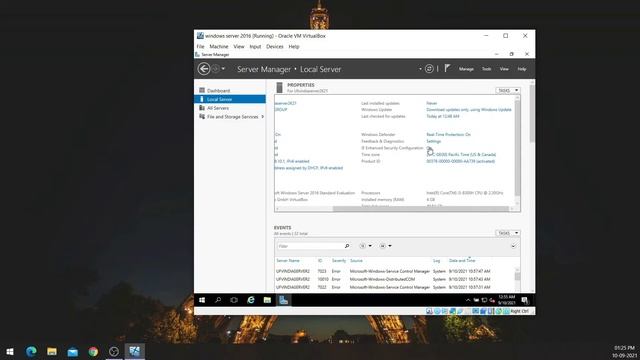The width and height of the screenshot is (640, 360).
Task: Click the All Servers icon in the sidebar
Action: (x=202, y=108)
